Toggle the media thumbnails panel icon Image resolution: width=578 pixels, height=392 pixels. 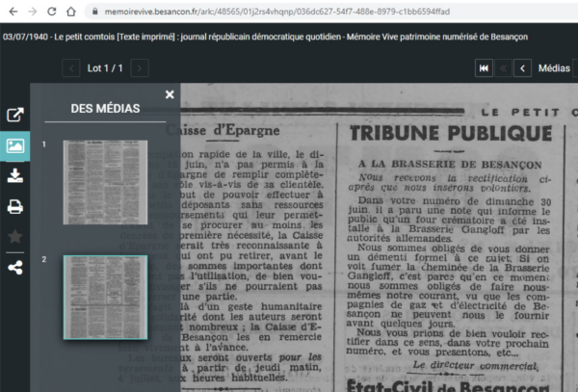[x=14, y=146]
